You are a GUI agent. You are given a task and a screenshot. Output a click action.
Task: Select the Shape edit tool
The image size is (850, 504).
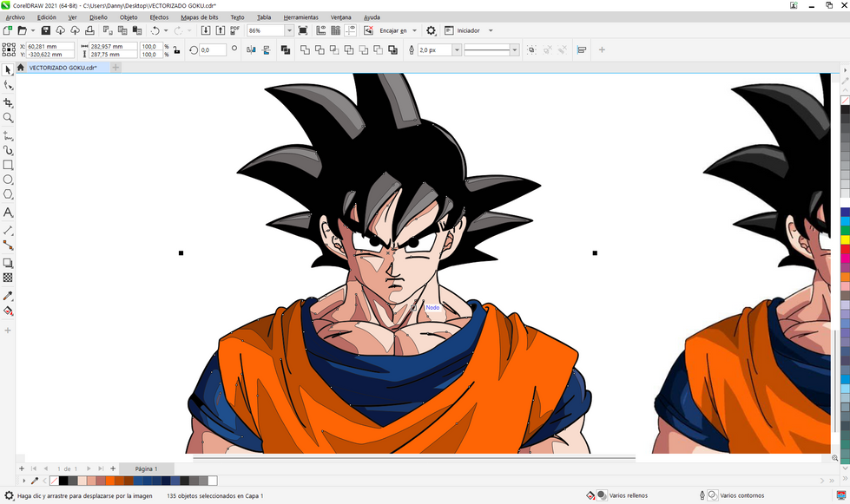pyautogui.click(x=8, y=85)
